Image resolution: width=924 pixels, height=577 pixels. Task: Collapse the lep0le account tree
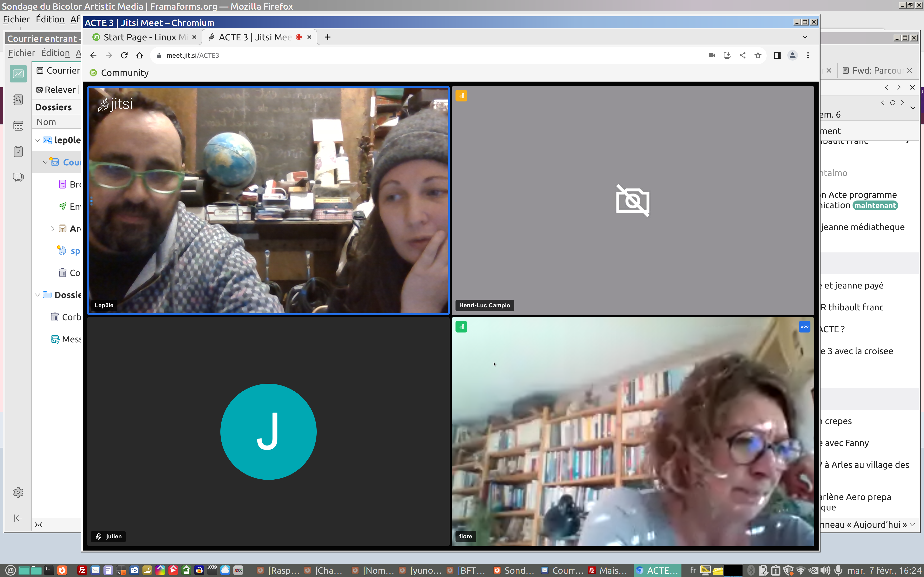[38, 140]
